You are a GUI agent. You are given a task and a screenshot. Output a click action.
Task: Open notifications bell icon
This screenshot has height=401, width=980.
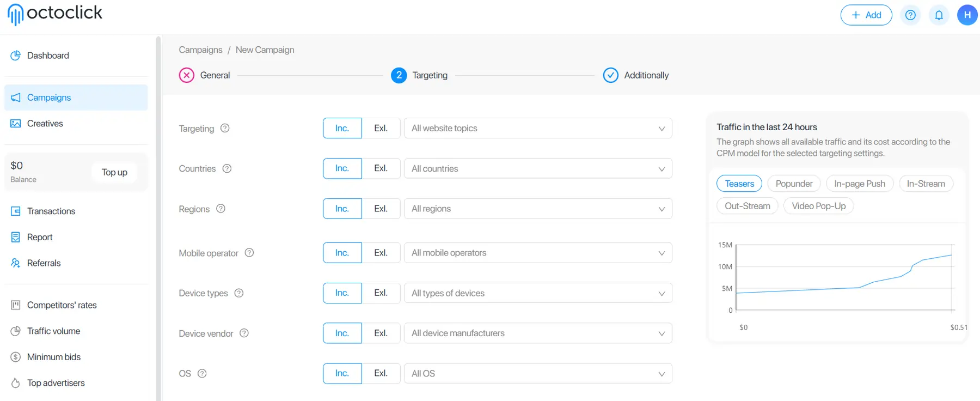pos(939,15)
